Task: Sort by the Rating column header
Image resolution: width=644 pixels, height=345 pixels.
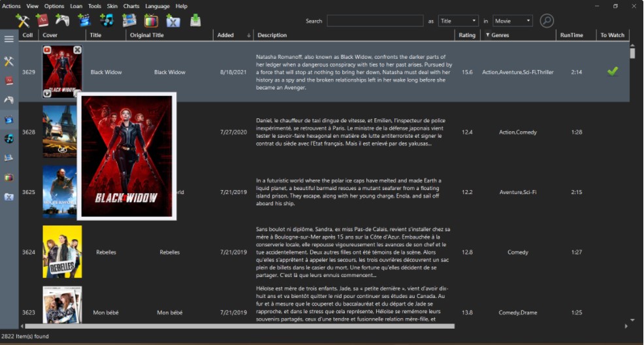Action: [467, 35]
